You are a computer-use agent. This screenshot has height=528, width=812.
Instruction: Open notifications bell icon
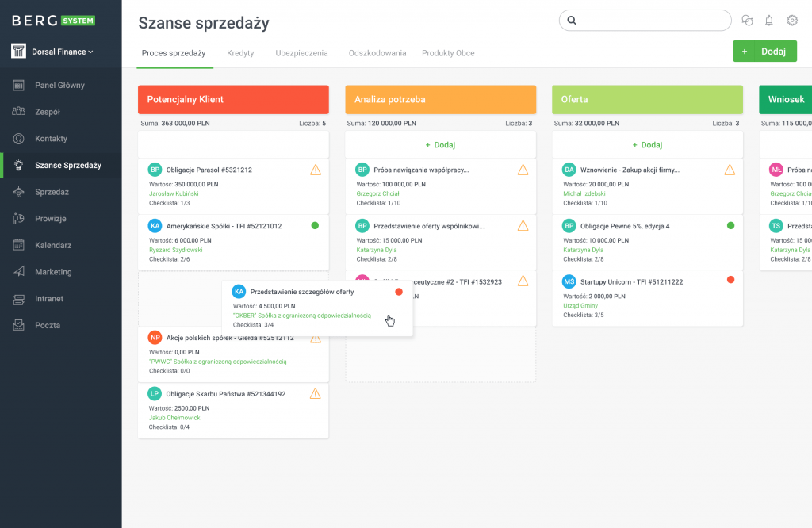[769, 20]
